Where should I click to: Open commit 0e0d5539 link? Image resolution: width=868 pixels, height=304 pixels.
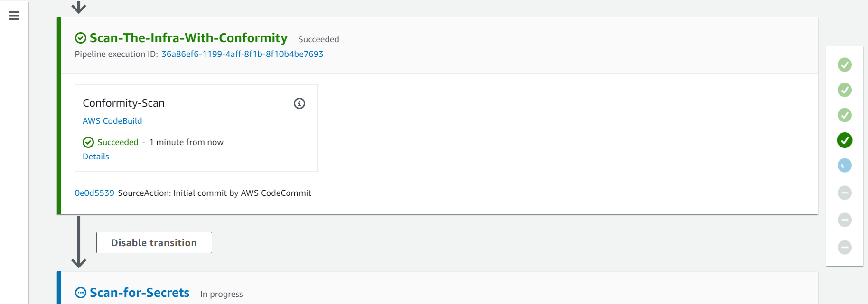click(x=94, y=193)
